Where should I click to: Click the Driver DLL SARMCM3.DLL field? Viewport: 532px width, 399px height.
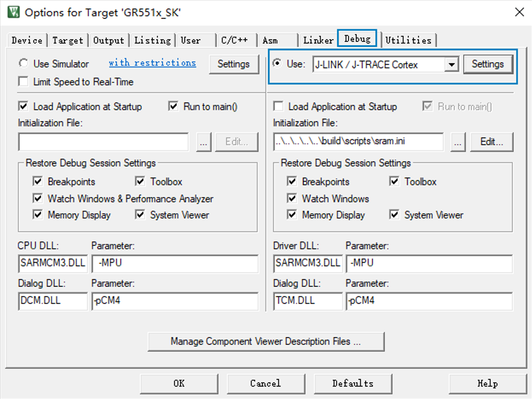pyautogui.click(x=307, y=264)
